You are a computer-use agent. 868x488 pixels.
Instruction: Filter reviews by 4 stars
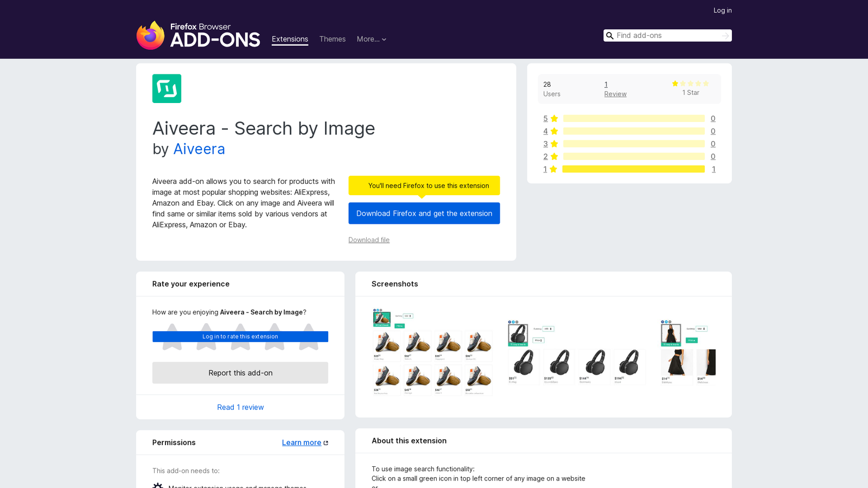click(551, 131)
